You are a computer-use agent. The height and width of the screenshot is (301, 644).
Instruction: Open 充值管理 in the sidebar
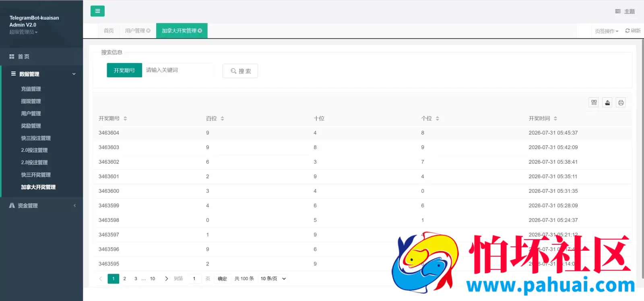click(x=31, y=89)
